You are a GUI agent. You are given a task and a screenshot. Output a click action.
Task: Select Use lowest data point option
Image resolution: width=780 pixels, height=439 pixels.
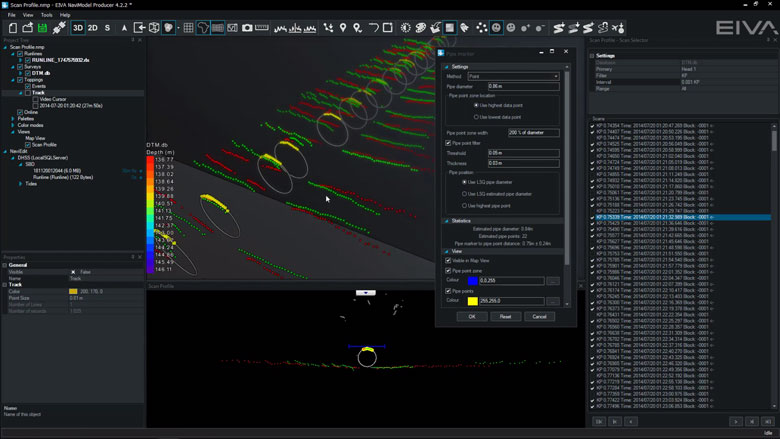point(476,117)
